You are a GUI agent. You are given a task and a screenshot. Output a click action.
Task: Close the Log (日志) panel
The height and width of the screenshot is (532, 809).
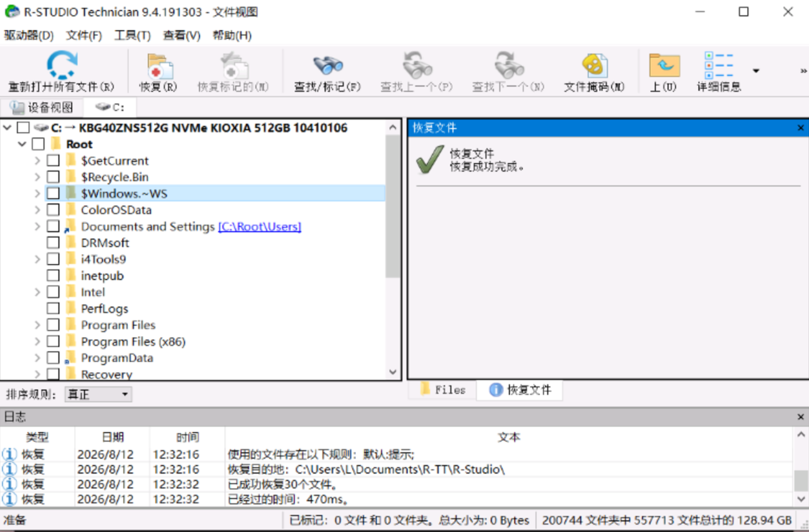tap(801, 417)
